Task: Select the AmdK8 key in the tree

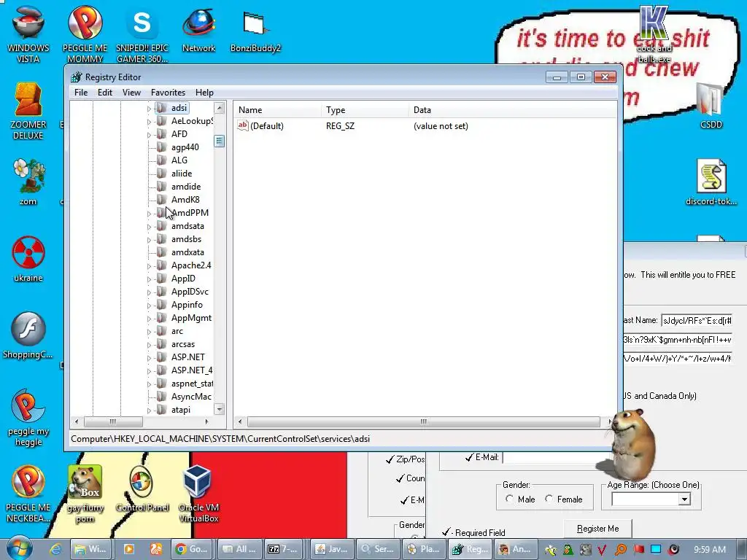Action: [185, 200]
